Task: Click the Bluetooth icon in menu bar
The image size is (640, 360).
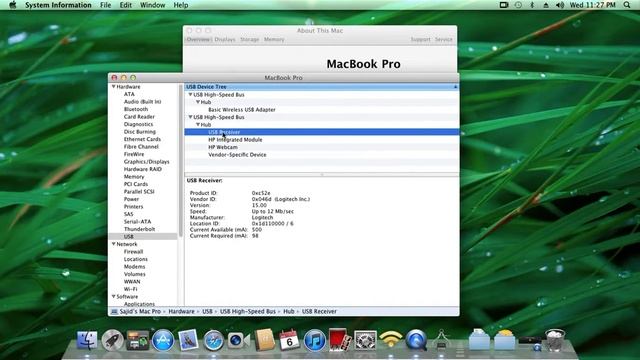Action: tap(532, 5)
